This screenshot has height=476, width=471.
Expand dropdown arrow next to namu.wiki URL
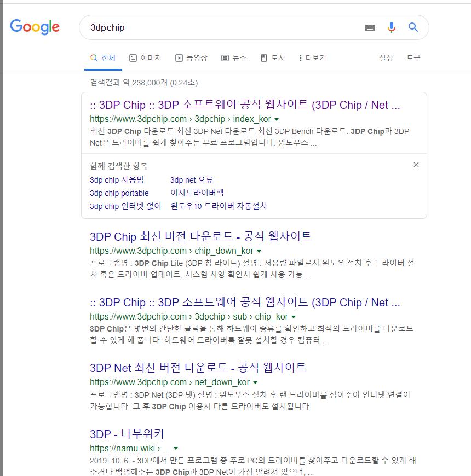click(176, 449)
